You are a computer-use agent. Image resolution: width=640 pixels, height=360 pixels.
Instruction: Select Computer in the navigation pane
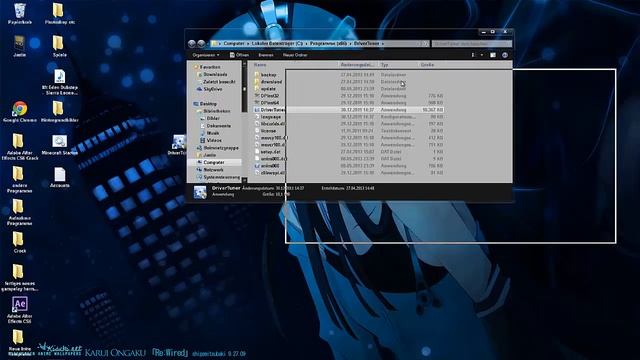tap(213, 162)
